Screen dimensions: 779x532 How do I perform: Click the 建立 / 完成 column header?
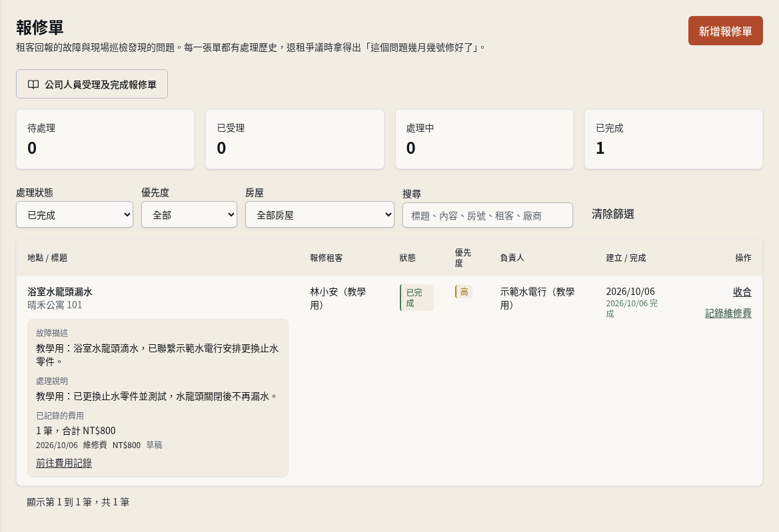click(x=626, y=258)
